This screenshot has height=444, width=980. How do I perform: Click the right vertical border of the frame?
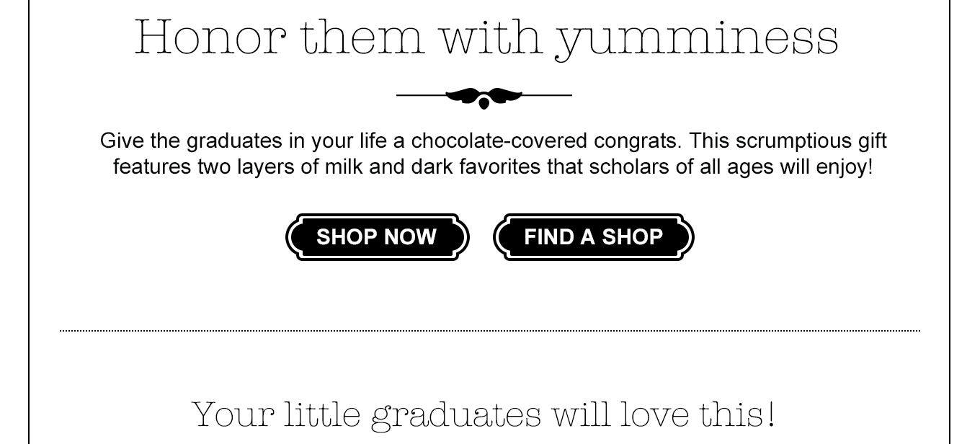[950, 216]
